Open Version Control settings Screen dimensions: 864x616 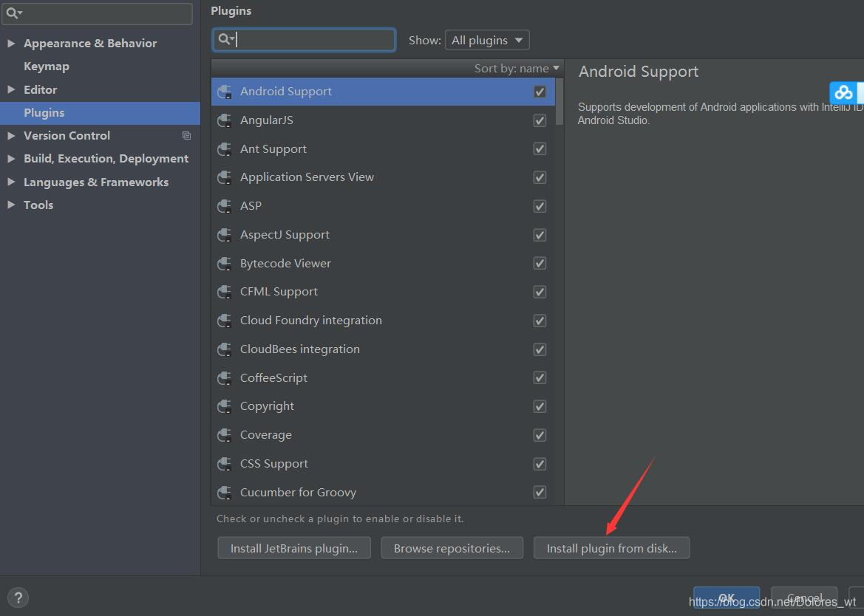tap(67, 135)
